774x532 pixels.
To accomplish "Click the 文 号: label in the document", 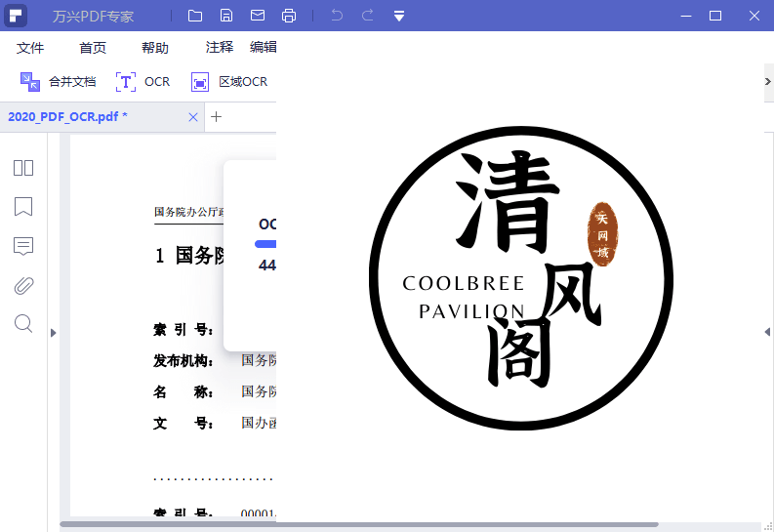I will [x=183, y=423].
